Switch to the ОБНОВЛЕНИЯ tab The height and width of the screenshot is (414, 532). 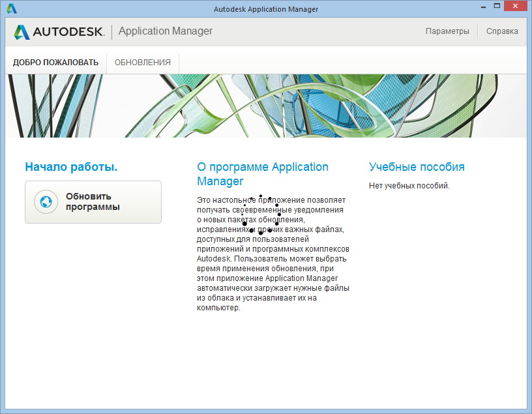(x=143, y=63)
